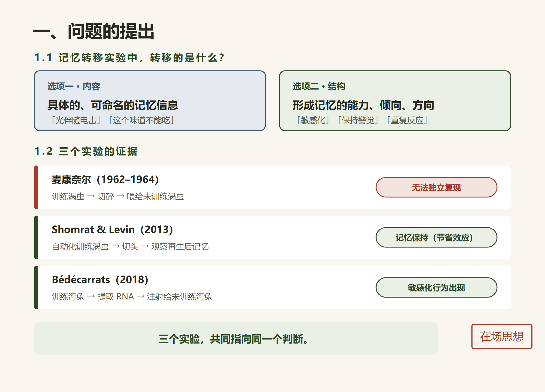The image size is (545, 392).
Task: Click the '选项二 · 结构' card label
Action: click(x=319, y=86)
